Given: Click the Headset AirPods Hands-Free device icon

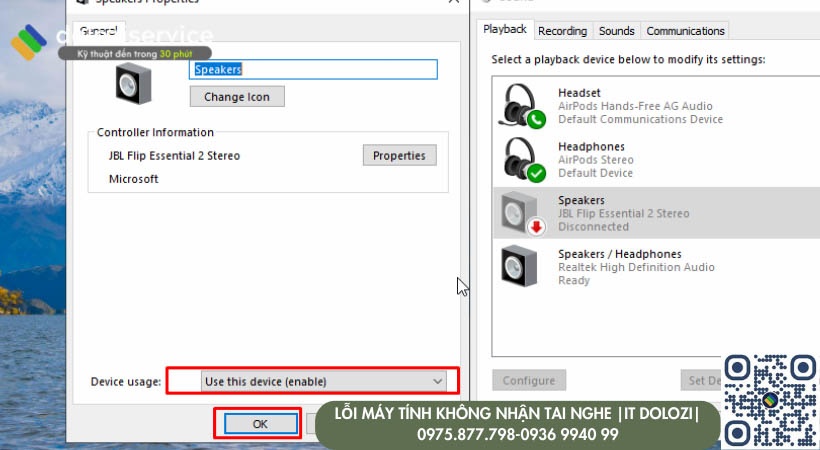Looking at the screenshot, I should point(521,106).
